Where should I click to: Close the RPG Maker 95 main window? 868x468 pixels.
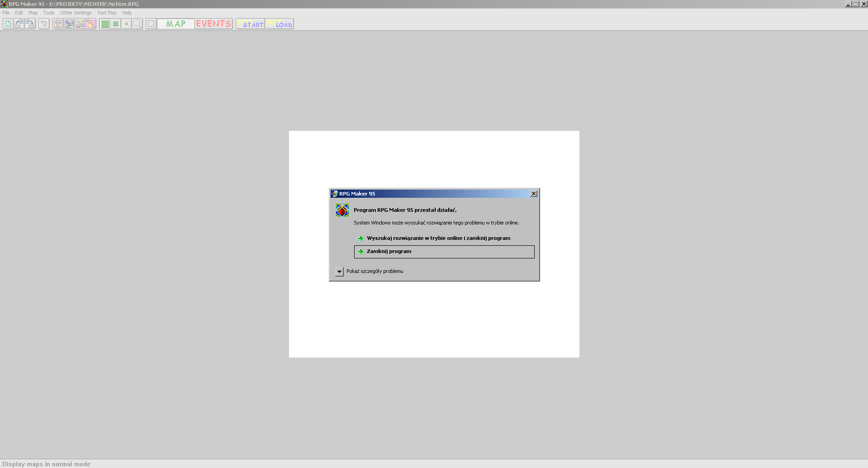pos(863,4)
